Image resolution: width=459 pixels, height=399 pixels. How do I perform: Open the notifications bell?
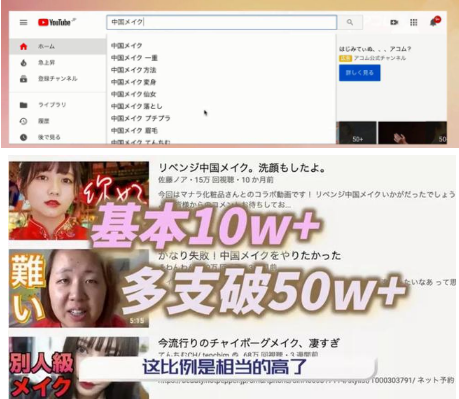(x=434, y=22)
